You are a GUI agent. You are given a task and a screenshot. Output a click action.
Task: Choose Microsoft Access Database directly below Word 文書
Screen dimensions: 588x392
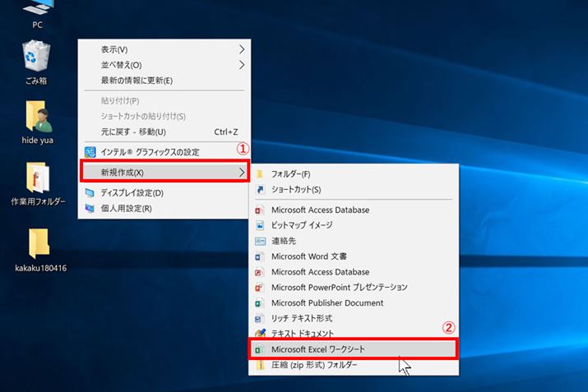point(354,272)
